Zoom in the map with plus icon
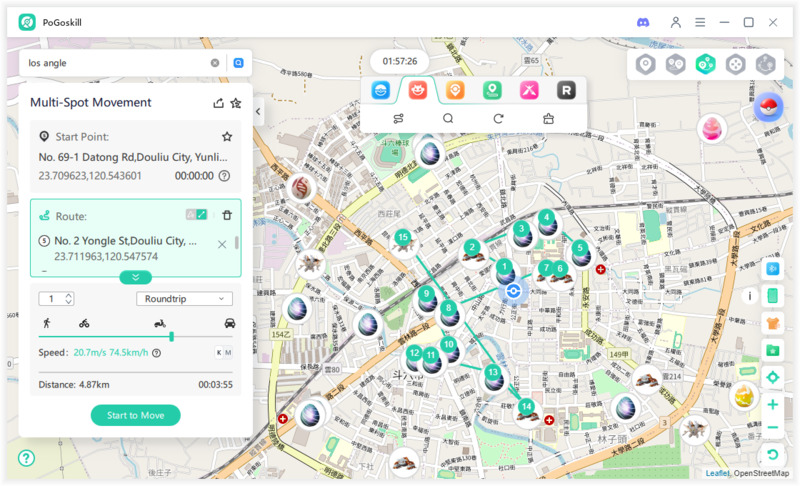 pos(772,405)
